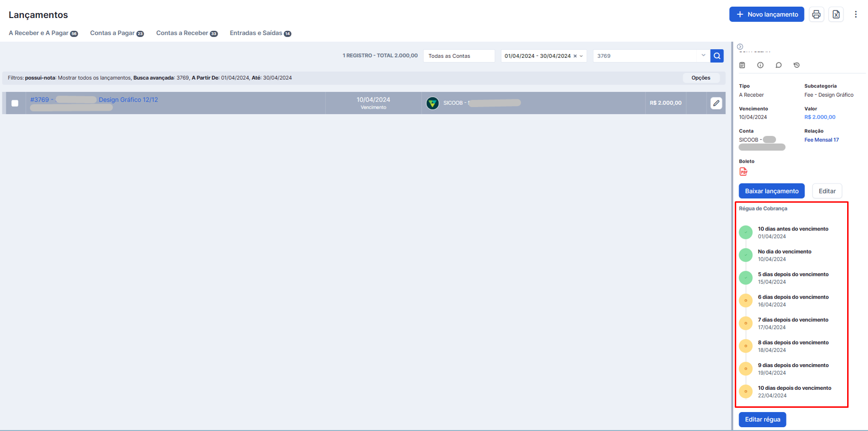Click the print icon in header
The height and width of the screenshot is (431, 868).
[816, 15]
